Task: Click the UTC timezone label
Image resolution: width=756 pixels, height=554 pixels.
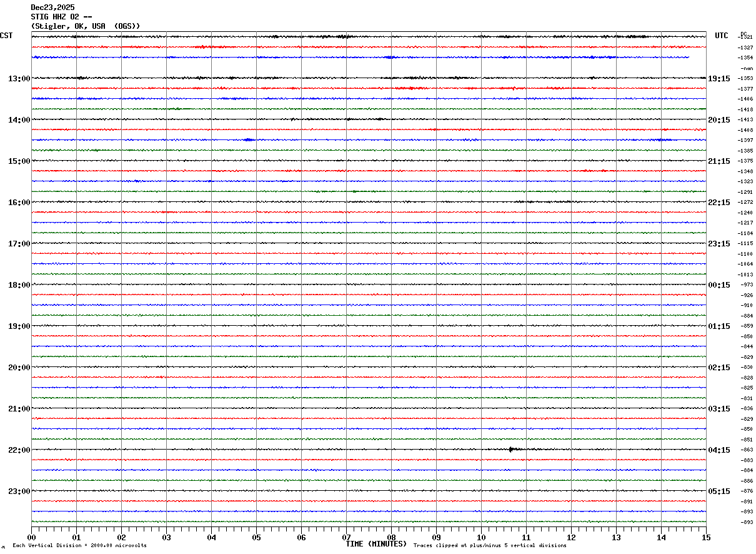Action: tap(722, 36)
